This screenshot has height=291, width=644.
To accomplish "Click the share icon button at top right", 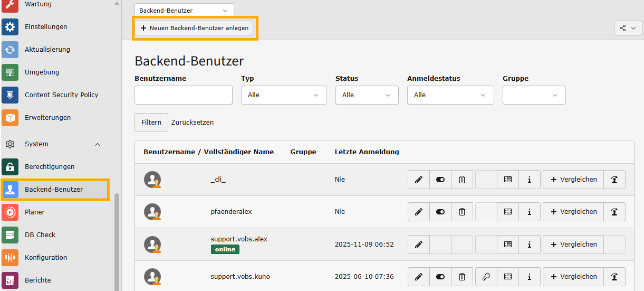I will click(628, 28).
